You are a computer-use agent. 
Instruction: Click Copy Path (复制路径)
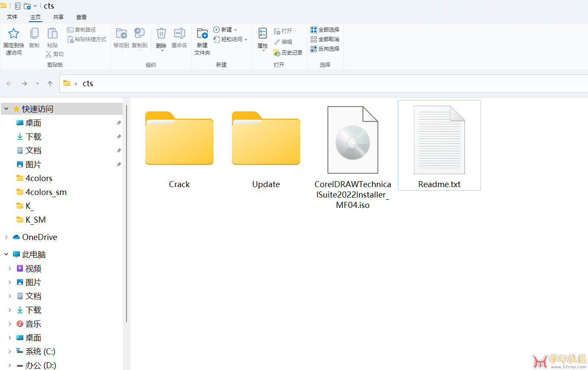pos(81,30)
